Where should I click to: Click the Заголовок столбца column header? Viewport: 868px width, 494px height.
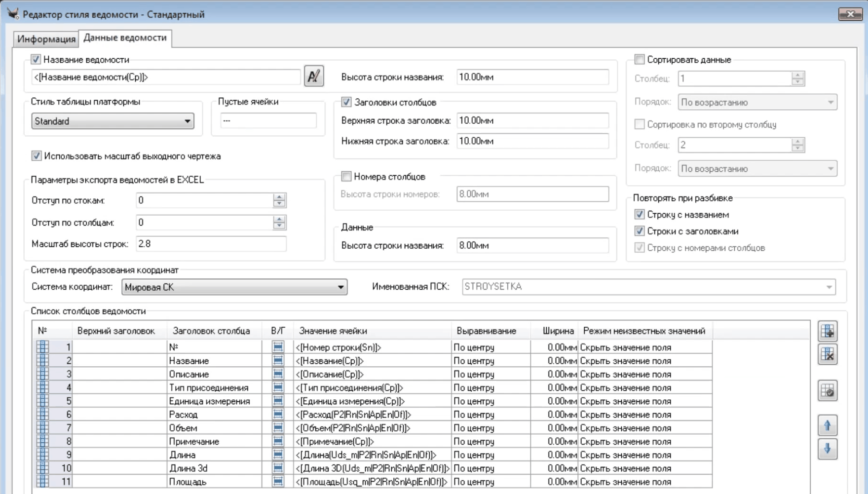pyautogui.click(x=211, y=331)
